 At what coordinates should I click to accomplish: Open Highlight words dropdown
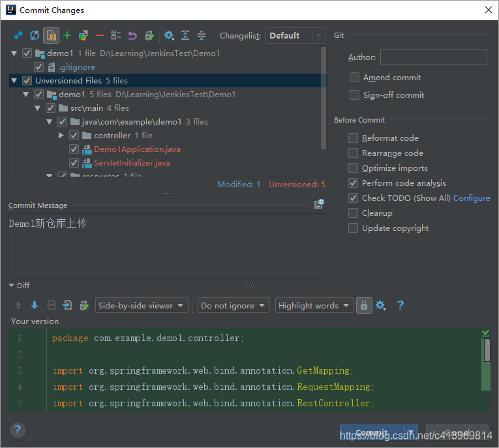click(314, 305)
